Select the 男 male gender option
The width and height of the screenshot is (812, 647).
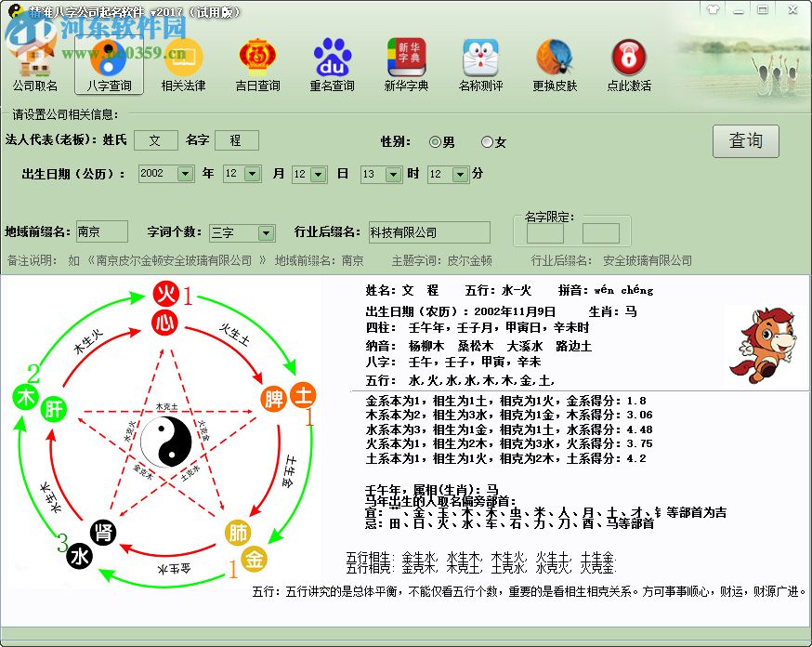(x=434, y=142)
